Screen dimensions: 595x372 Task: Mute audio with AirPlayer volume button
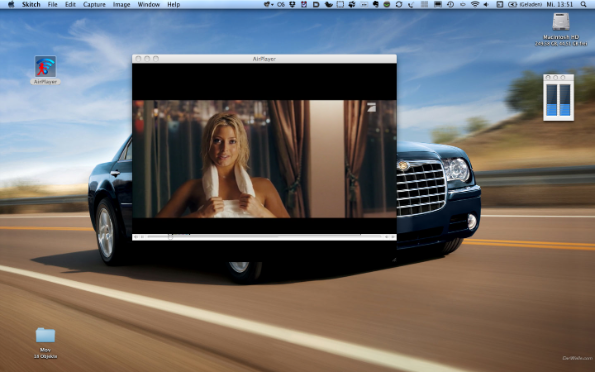pyautogui.click(x=136, y=237)
